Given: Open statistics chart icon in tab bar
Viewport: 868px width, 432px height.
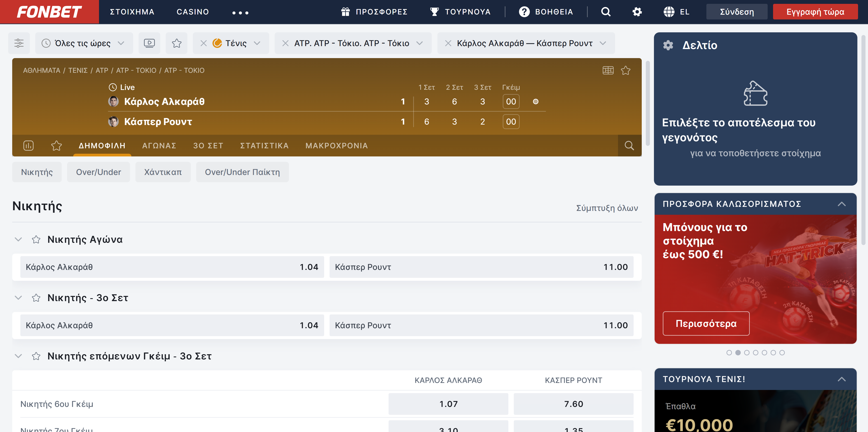Looking at the screenshot, I should [28, 146].
